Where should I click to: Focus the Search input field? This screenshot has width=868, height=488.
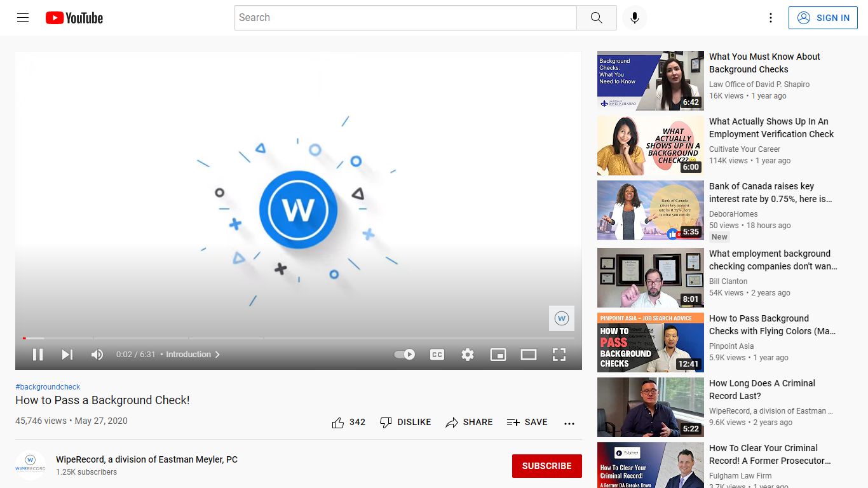405,18
